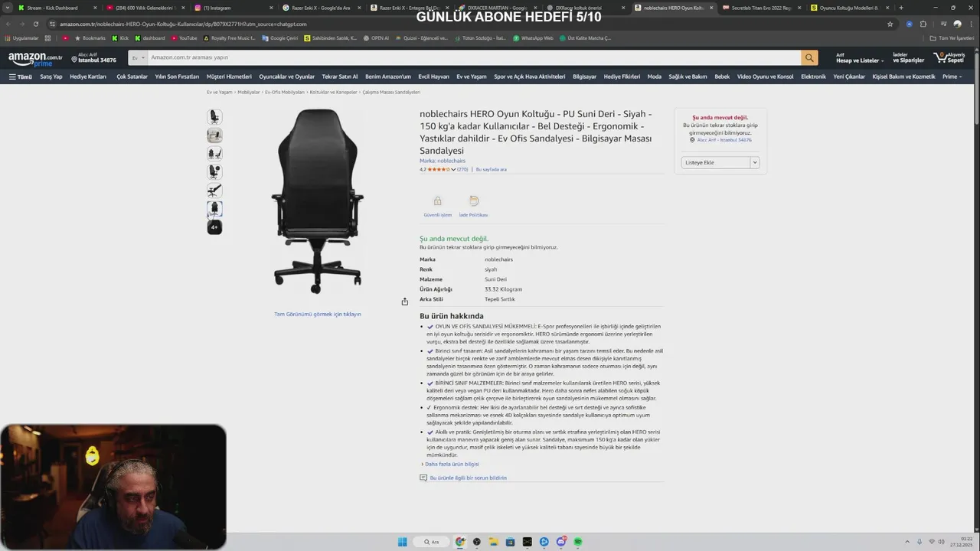Expand Daha fazla ürün bilgisi

[x=450, y=464]
